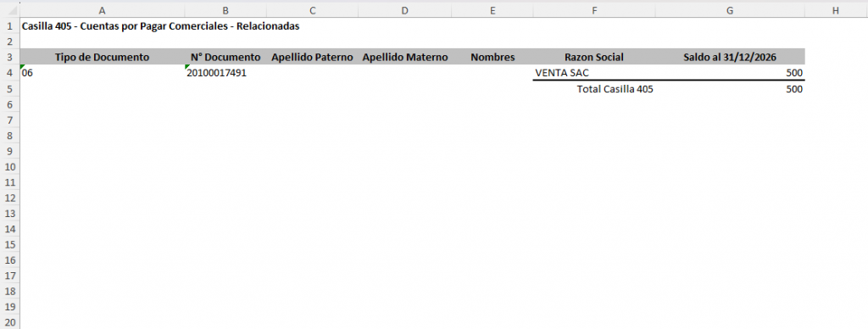The image size is (868, 329).
Task: Select the VENTA SAC cell
Action: [594, 73]
